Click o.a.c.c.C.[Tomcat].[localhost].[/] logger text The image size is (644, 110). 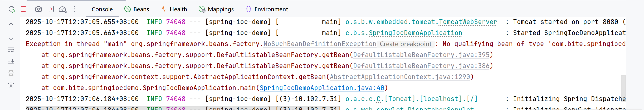click(x=411, y=99)
